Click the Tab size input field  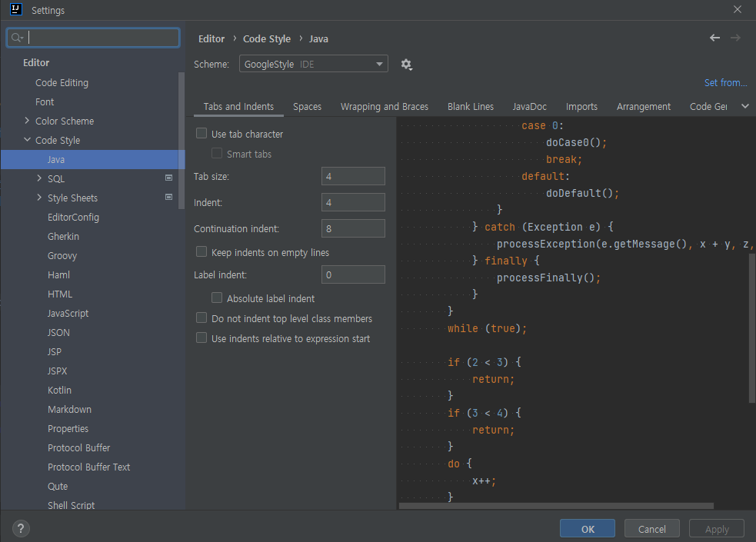353,176
